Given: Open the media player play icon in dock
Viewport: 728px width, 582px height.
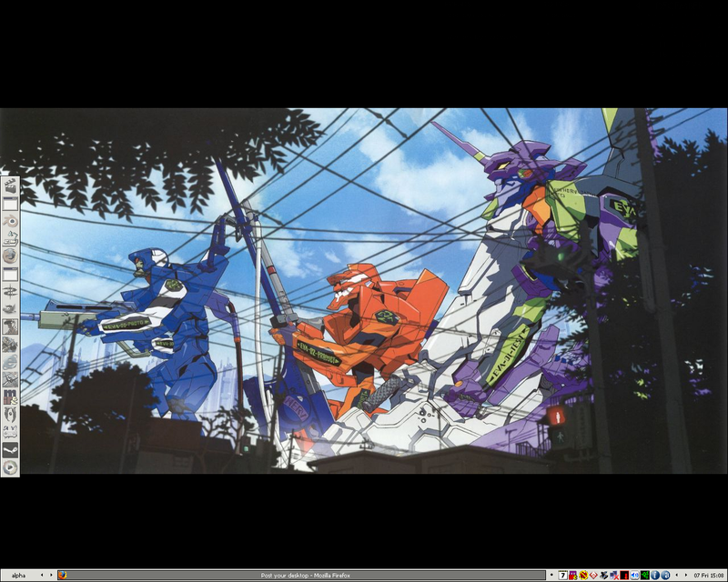Looking at the screenshot, I should click(x=10, y=467).
